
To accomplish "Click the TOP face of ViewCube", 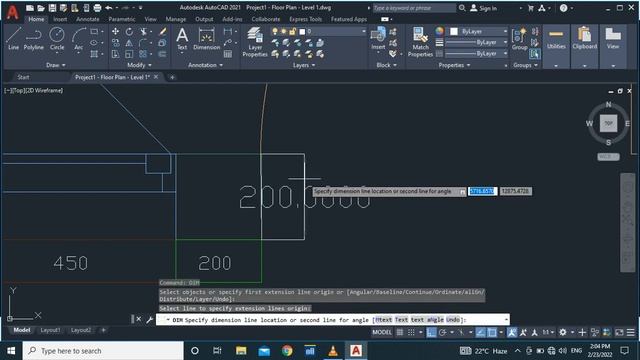I will tap(608, 123).
